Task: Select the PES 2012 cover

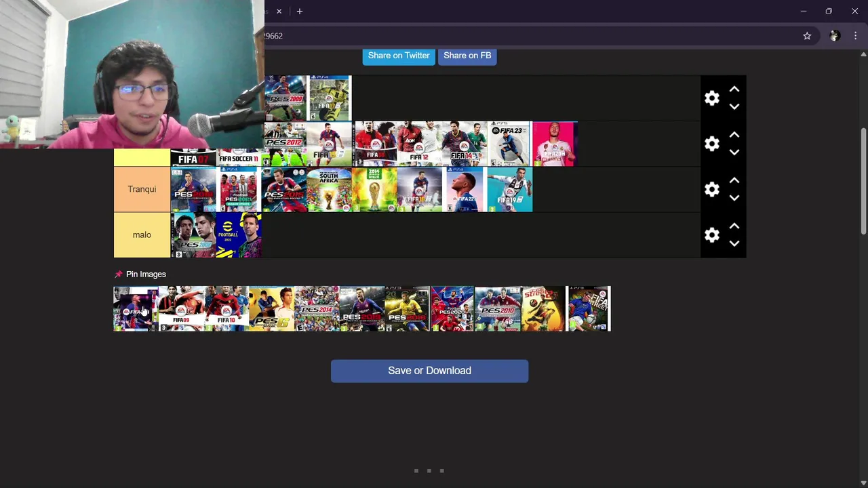Action: [285, 144]
